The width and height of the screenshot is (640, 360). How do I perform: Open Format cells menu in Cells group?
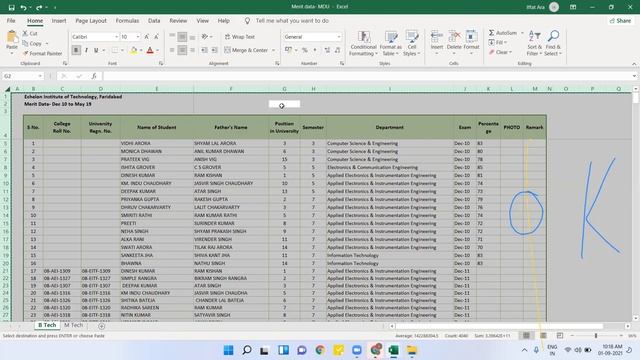click(471, 42)
